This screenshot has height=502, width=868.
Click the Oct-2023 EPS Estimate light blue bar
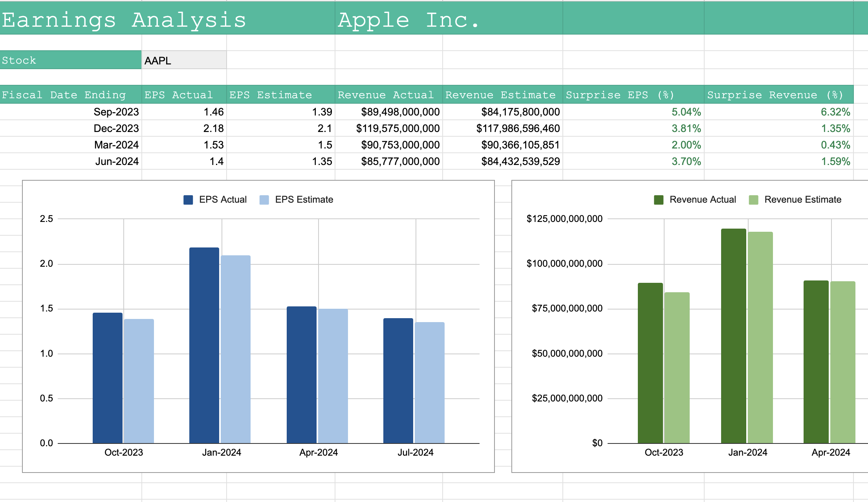139,381
